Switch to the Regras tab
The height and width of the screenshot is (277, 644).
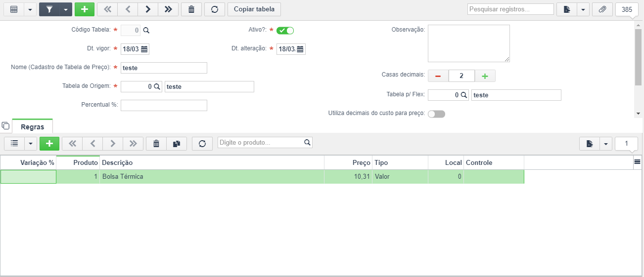point(32,127)
